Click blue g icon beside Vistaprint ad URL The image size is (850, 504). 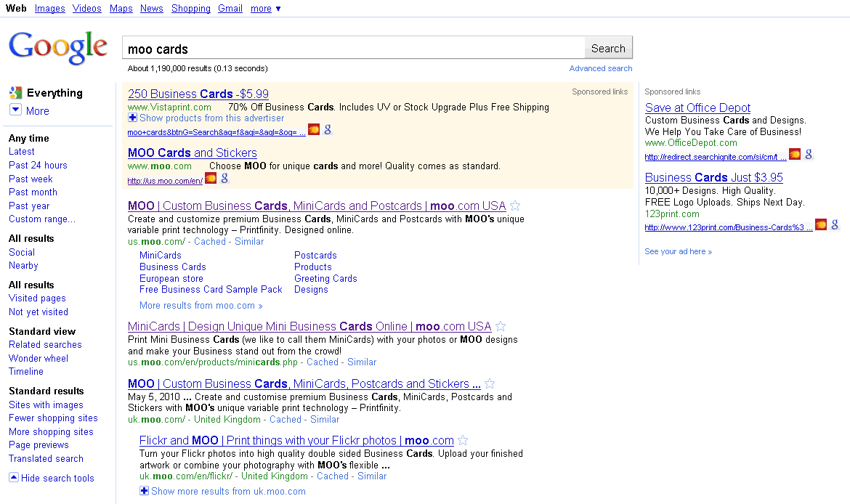[328, 129]
